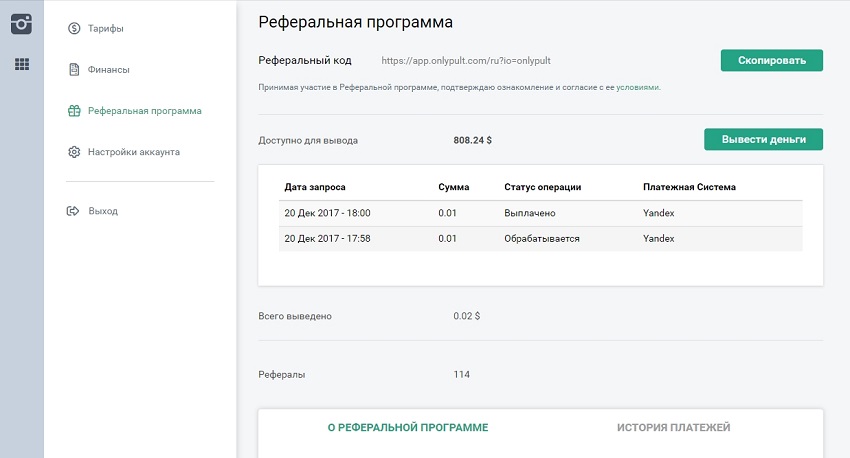Select the row dated 20 Дек 2017 - 18:00

[x=540, y=213]
